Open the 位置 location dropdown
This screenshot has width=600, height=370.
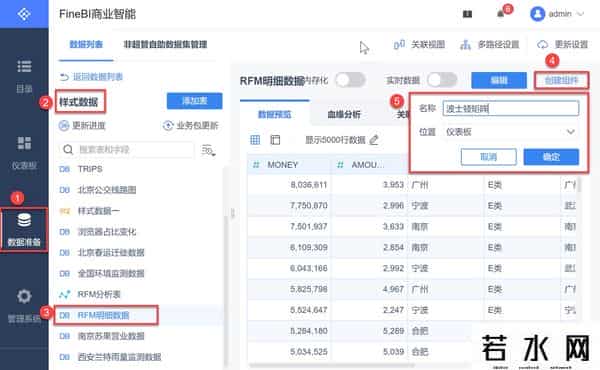pyautogui.click(x=511, y=132)
